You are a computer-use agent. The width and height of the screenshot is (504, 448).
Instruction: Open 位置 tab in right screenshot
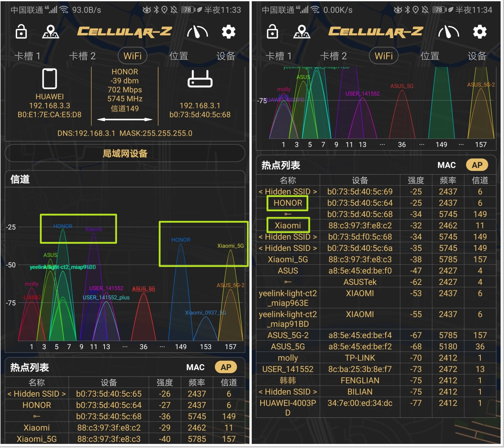[430, 56]
